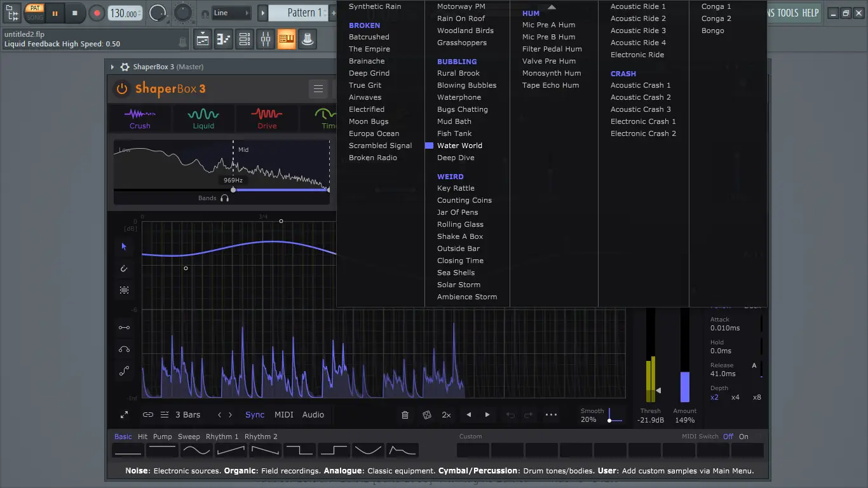868x488 pixels.
Task: Enable Sync trigger mode
Action: click(x=255, y=415)
